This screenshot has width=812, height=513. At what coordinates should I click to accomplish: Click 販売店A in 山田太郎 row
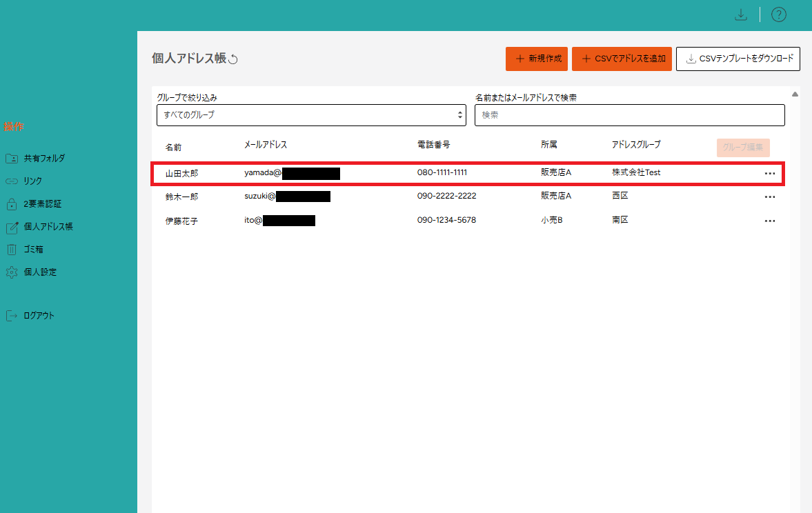[556, 172]
